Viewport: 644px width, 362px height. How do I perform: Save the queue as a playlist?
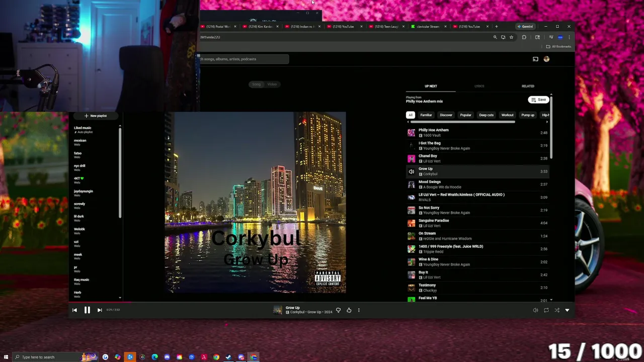point(538,100)
